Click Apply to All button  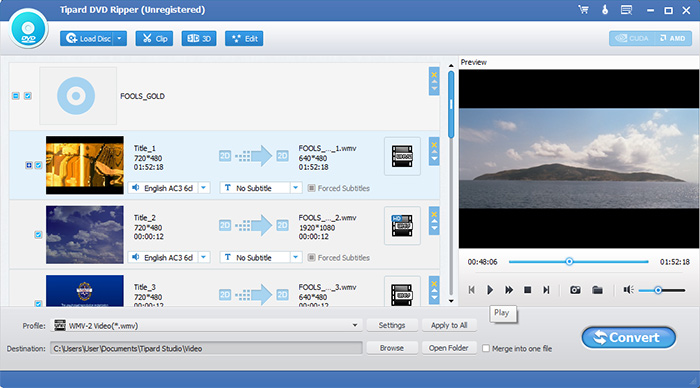click(449, 325)
